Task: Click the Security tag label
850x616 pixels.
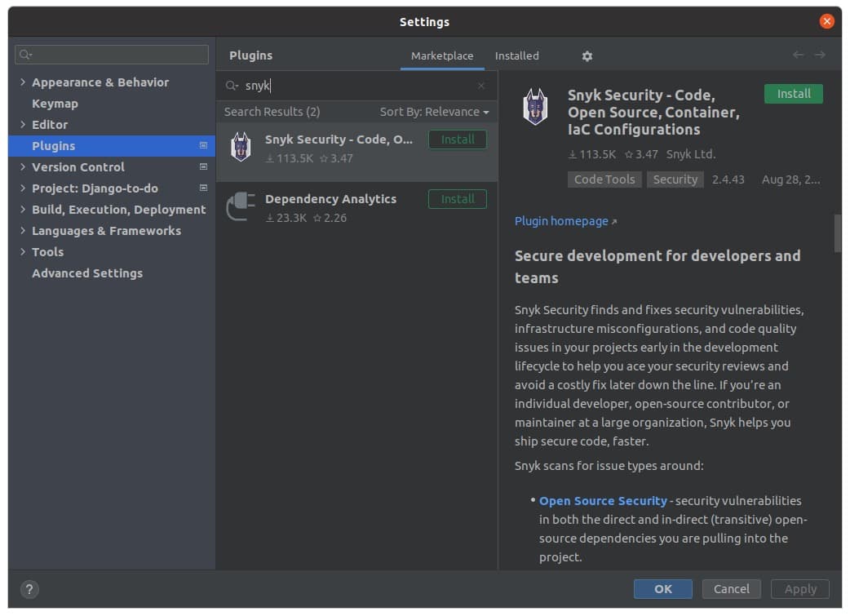Action: coord(675,179)
